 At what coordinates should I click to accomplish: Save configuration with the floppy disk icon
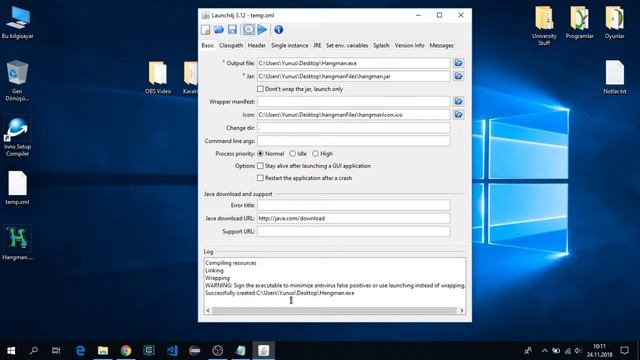pos(232,29)
